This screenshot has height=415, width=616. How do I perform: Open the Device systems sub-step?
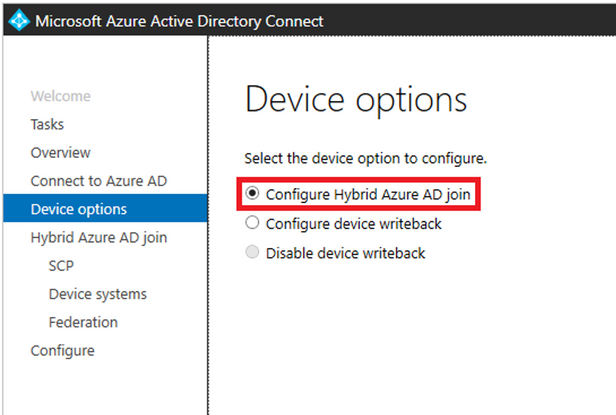coord(97,294)
